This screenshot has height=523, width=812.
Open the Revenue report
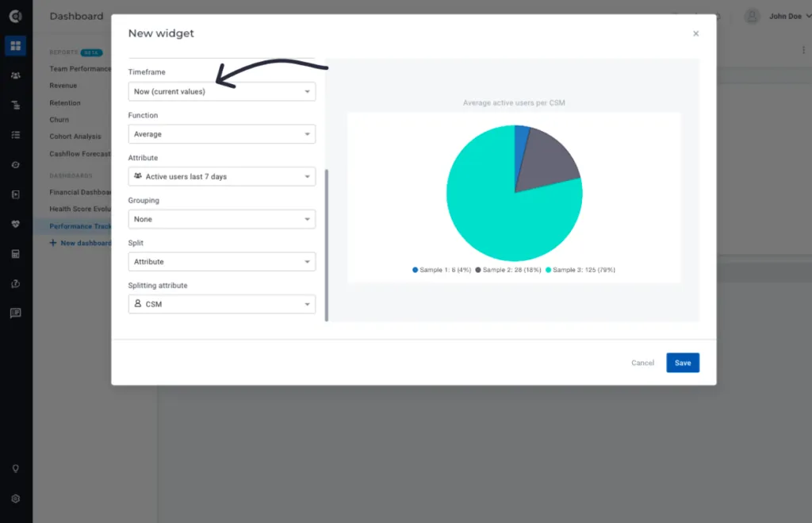point(63,86)
